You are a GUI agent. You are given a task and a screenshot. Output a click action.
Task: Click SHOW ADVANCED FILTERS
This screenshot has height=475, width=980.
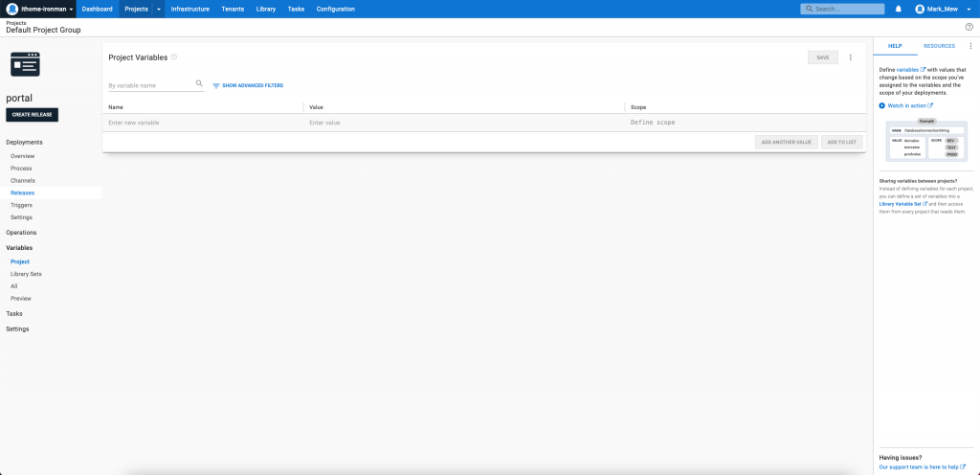253,85
